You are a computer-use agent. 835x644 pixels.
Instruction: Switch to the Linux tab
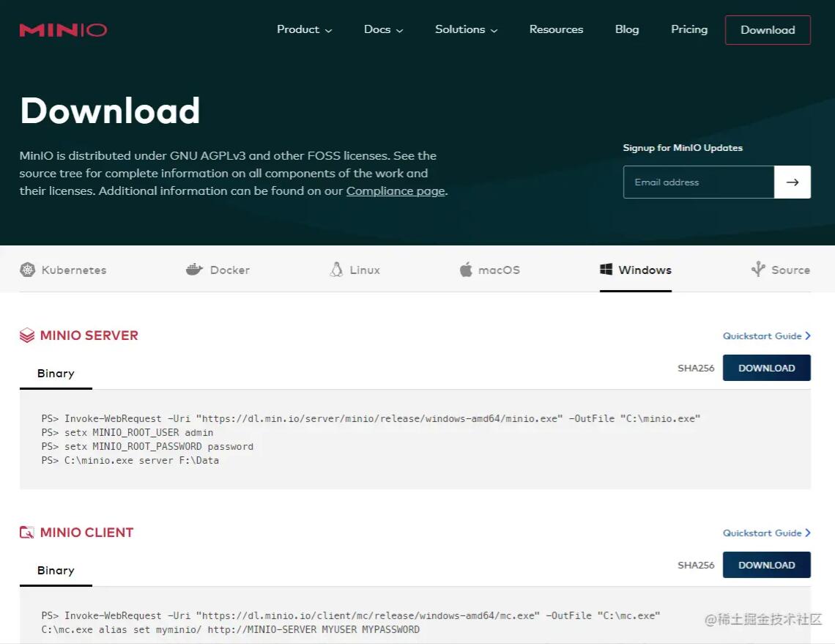(x=355, y=270)
